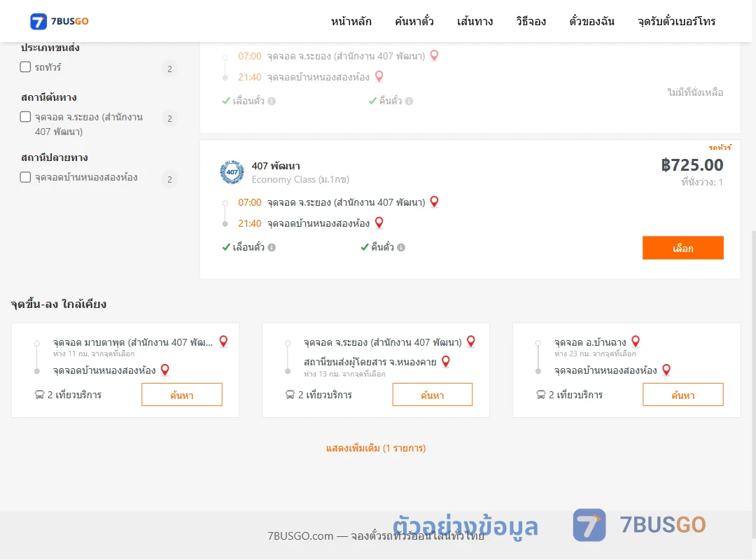Click the ที่นั่งว่าง: 1 seat count
This screenshot has width=756, height=560.
click(x=702, y=182)
